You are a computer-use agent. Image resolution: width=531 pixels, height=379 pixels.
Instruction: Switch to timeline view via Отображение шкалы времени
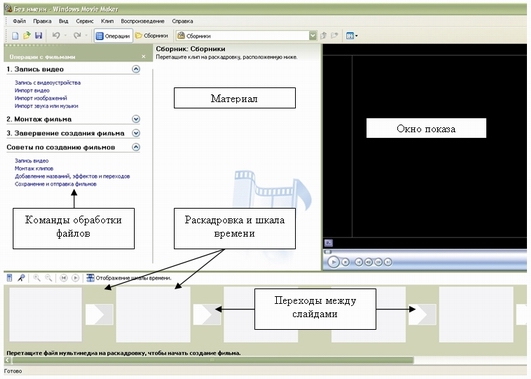[129, 278]
